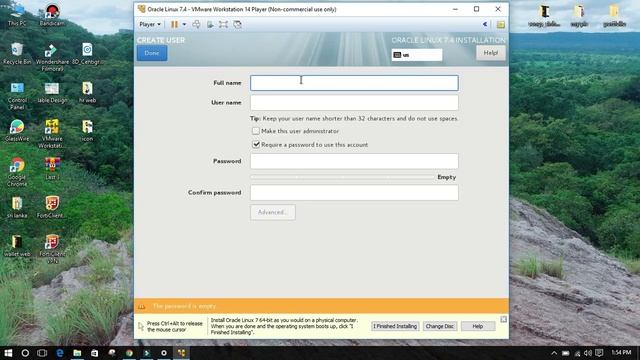The width and height of the screenshot is (640, 360).
Task: Select Control Panel desktop shortcut
Action: click(x=17, y=96)
